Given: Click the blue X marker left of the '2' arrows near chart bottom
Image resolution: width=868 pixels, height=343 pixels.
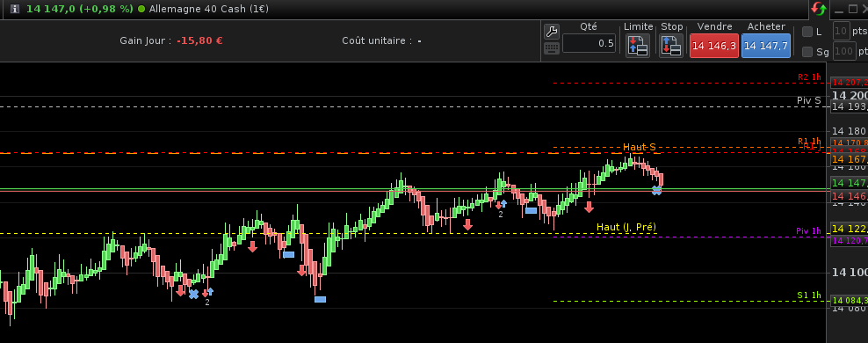Looking at the screenshot, I should click(x=193, y=295).
